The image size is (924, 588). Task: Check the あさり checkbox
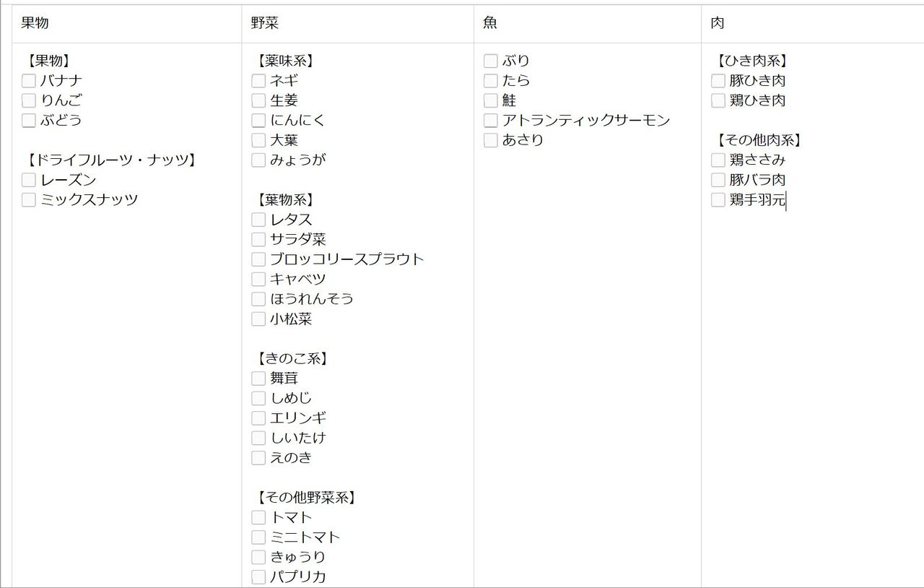[491, 140]
